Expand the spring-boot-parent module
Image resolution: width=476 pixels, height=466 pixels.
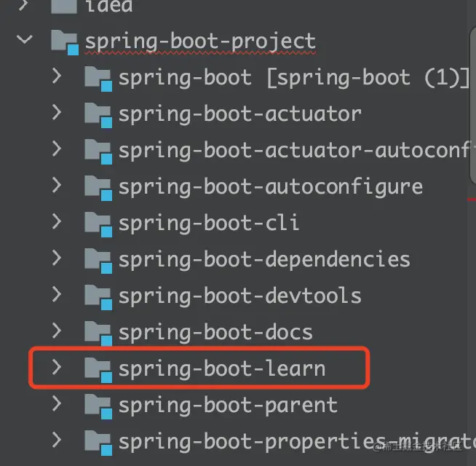[57, 403]
